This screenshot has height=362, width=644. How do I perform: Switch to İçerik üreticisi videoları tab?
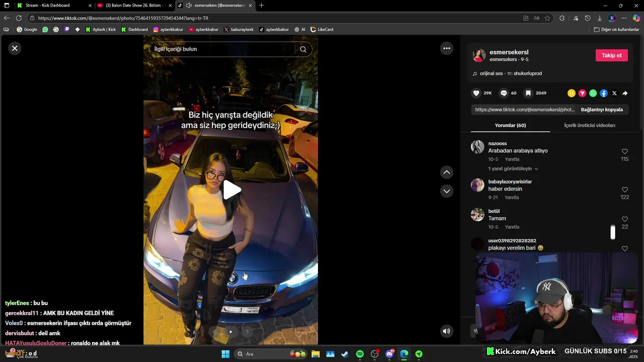pos(590,125)
